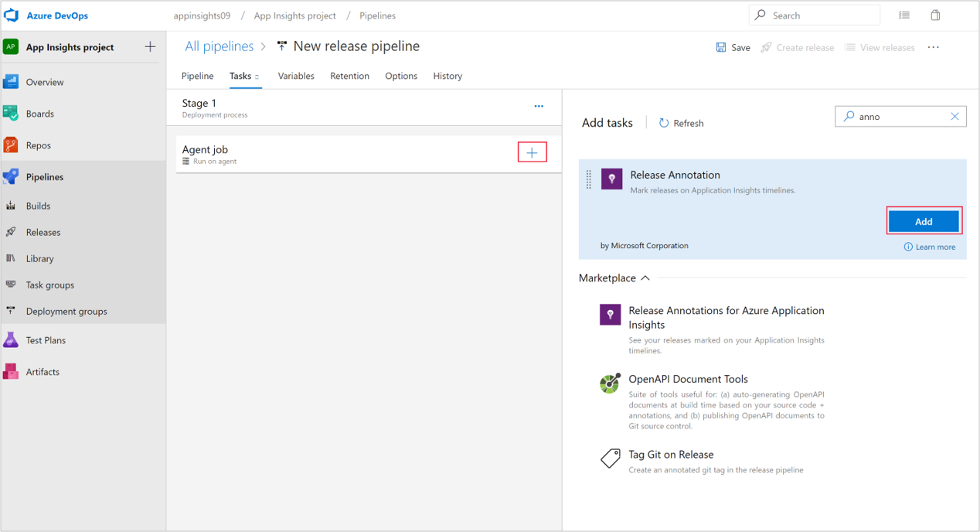Open Repos from the sidebar icon
The width and height of the screenshot is (980, 532).
[11, 145]
